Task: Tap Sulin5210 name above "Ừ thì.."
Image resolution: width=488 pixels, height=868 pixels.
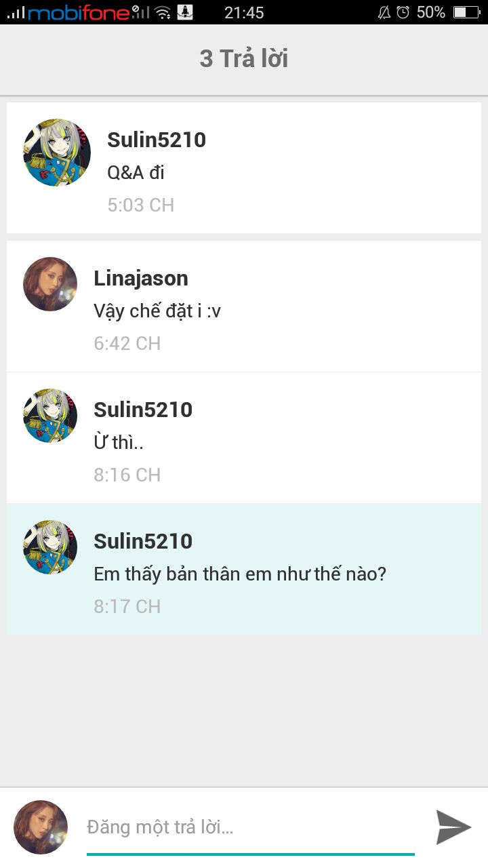Action: 143,410
